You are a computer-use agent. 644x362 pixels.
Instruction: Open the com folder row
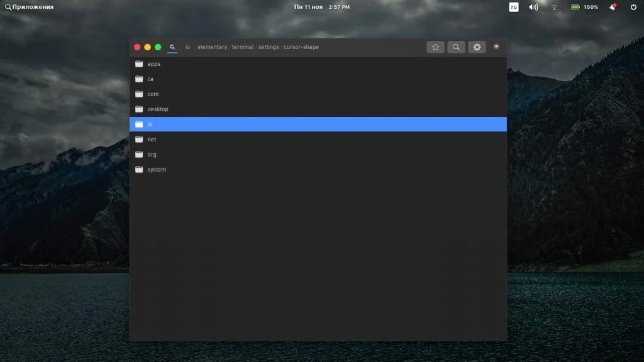pyautogui.click(x=318, y=94)
